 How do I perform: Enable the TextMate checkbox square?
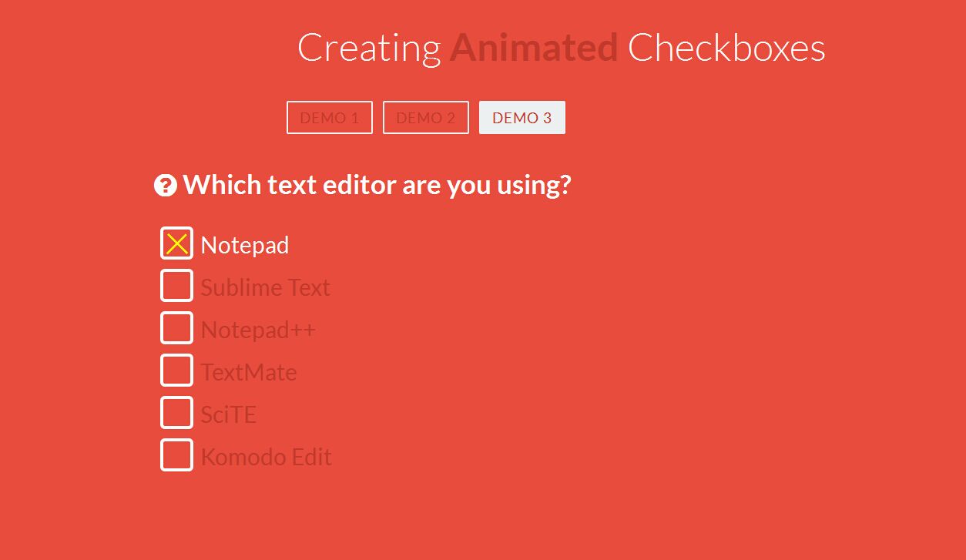(176, 371)
